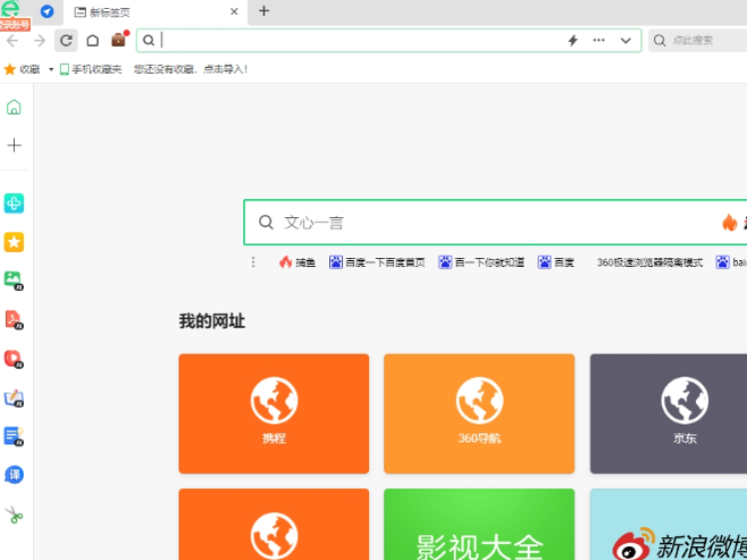Open the briefcase toolbox icon
This screenshot has width=747, height=560.
click(119, 40)
